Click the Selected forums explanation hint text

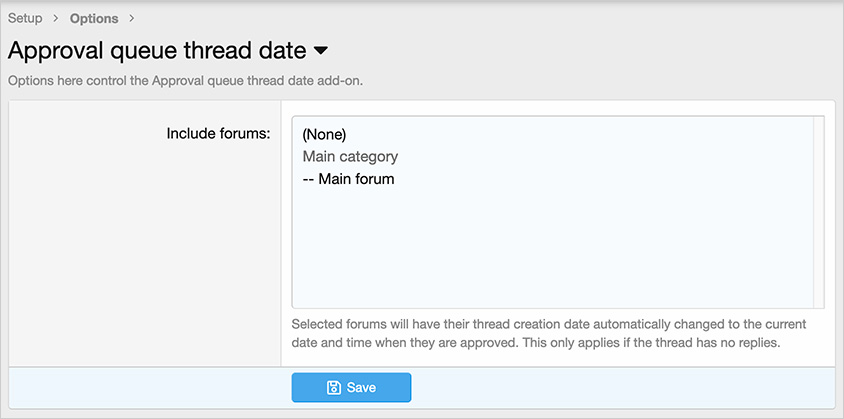click(x=548, y=334)
